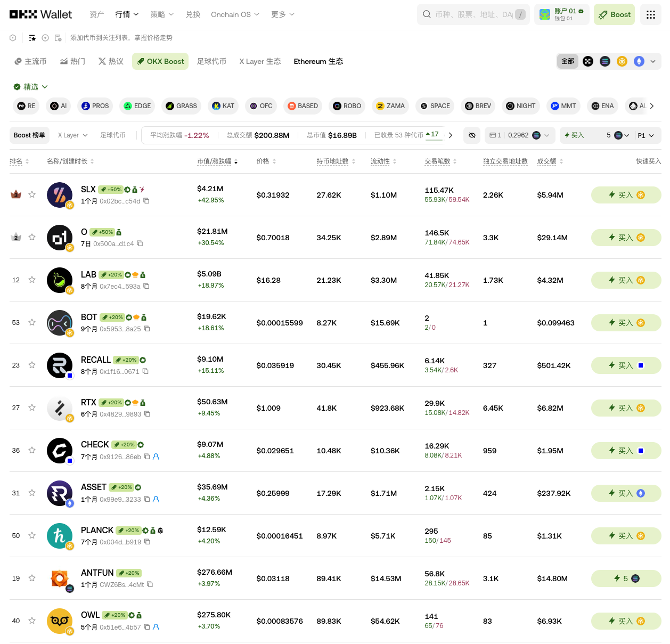This screenshot has width=670, height=644.
Task: Open the P1 preset dropdown
Action: [x=646, y=135]
